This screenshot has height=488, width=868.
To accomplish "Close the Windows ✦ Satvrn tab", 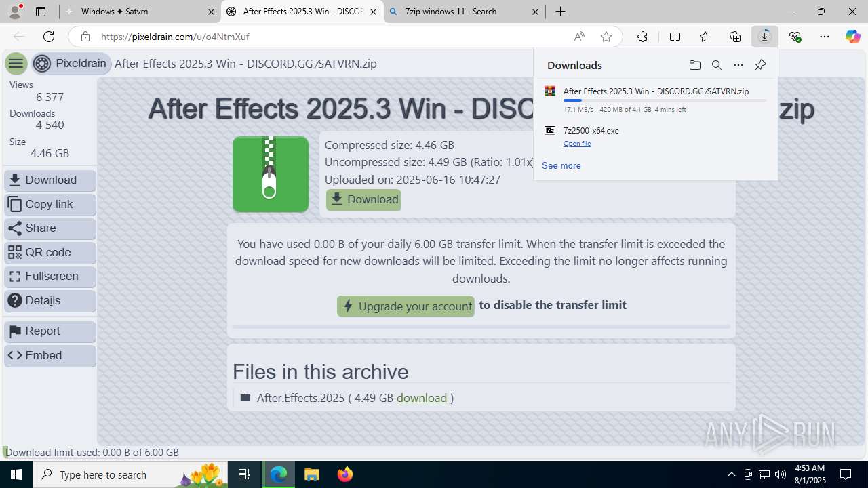I will pyautogui.click(x=211, y=12).
